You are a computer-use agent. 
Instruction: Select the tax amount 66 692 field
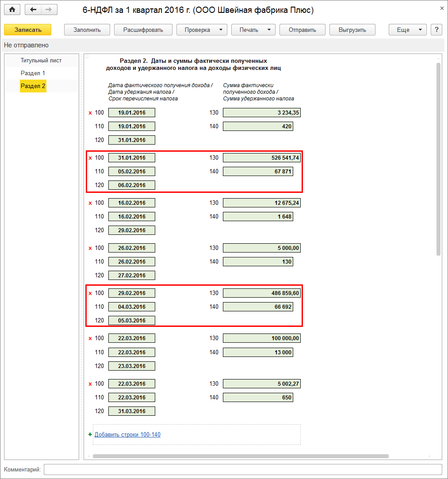point(258,307)
